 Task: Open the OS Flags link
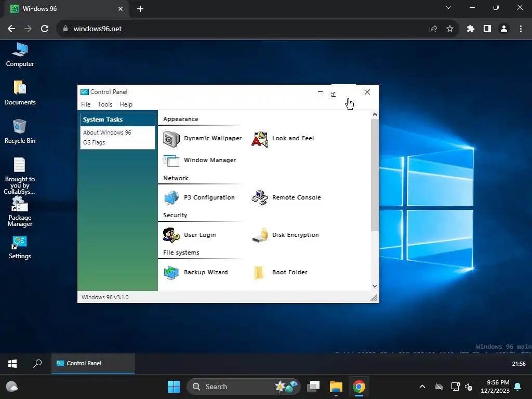(x=94, y=142)
